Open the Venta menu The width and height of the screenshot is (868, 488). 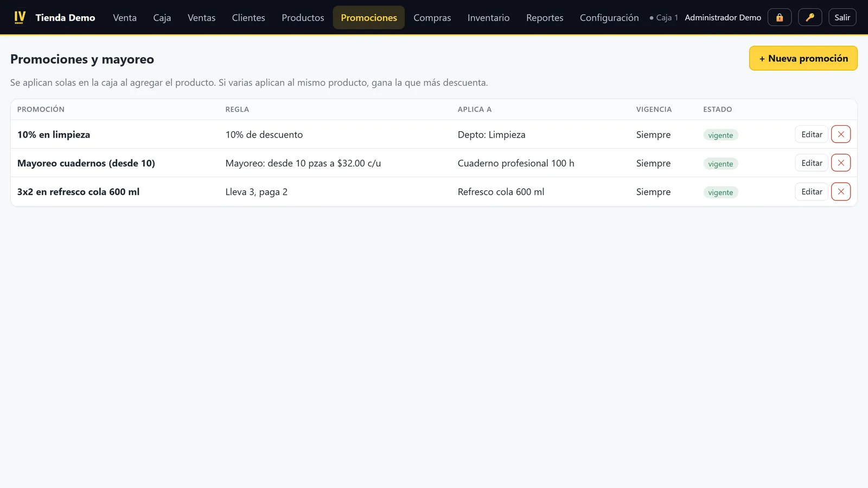click(125, 17)
